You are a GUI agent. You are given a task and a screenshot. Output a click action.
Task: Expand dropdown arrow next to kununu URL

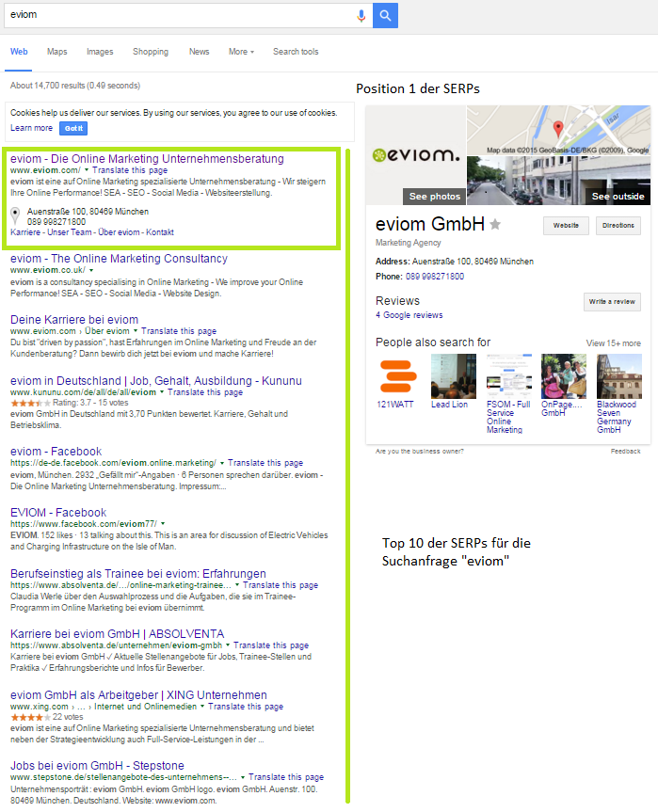pyautogui.click(x=162, y=392)
